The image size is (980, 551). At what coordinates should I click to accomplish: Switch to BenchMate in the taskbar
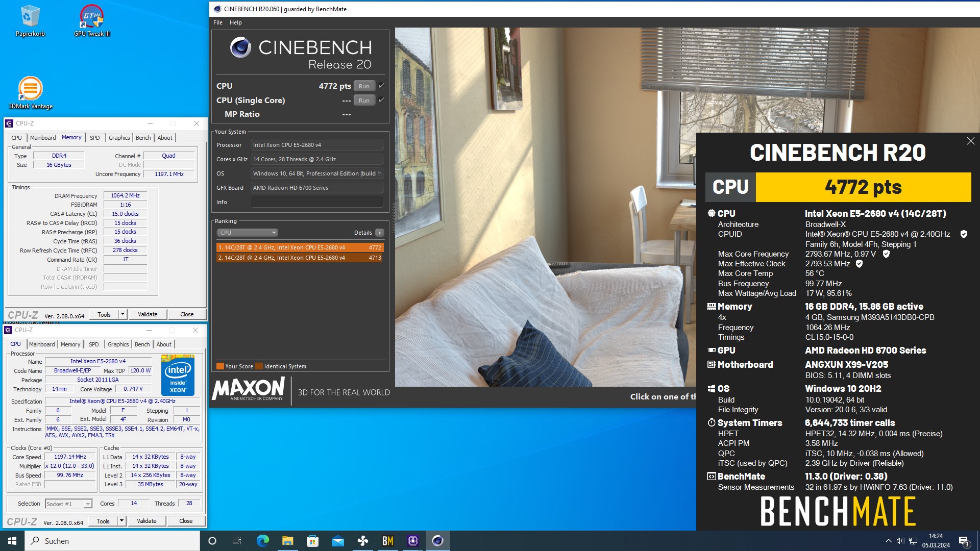coord(387,541)
